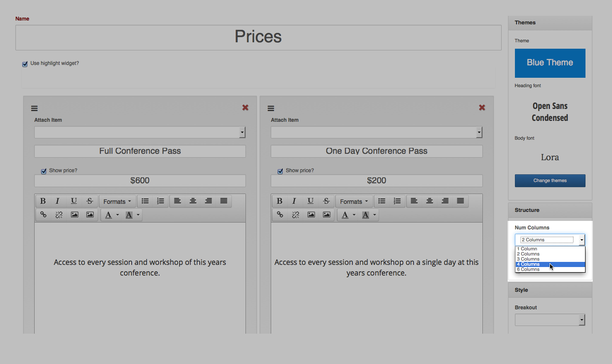Open text color arrow, Full Conference Pass editor

pyautogui.click(x=118, y=215)
